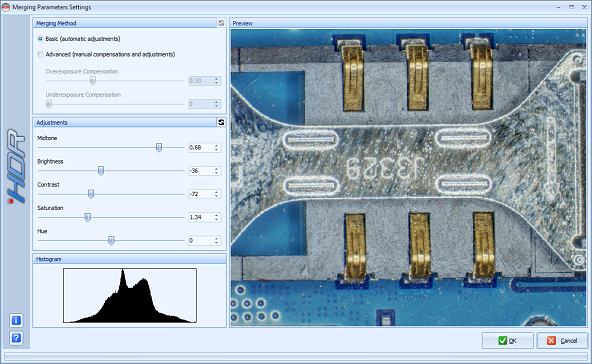Click the Saturation value stepper arrows
The height and width of the screenshot is (364, 592).
pos(216,217)
